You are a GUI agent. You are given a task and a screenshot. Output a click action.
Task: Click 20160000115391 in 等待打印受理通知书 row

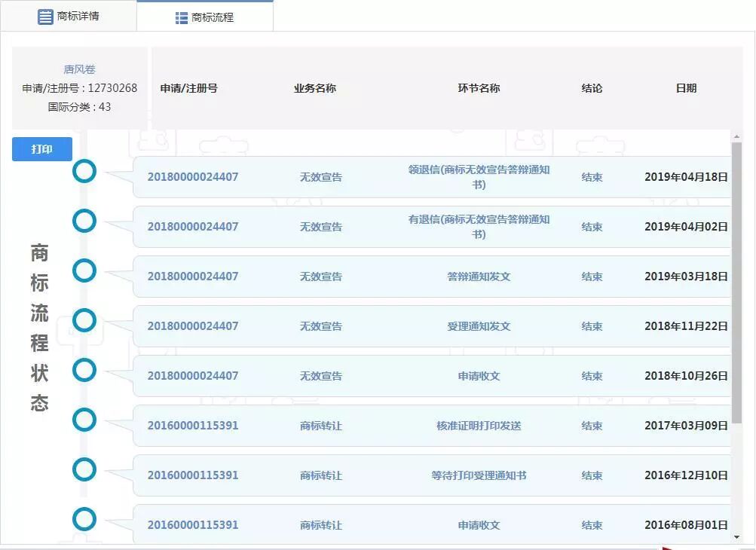point(193,475)
